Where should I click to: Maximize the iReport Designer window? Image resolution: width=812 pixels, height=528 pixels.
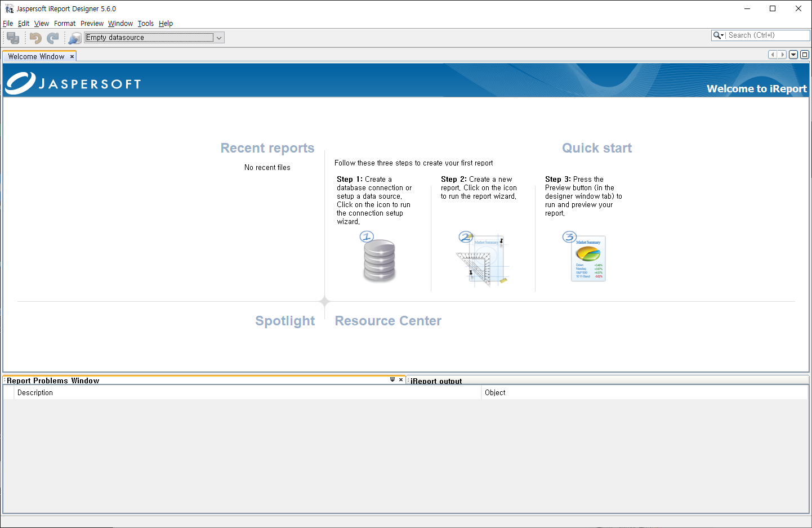773,8
